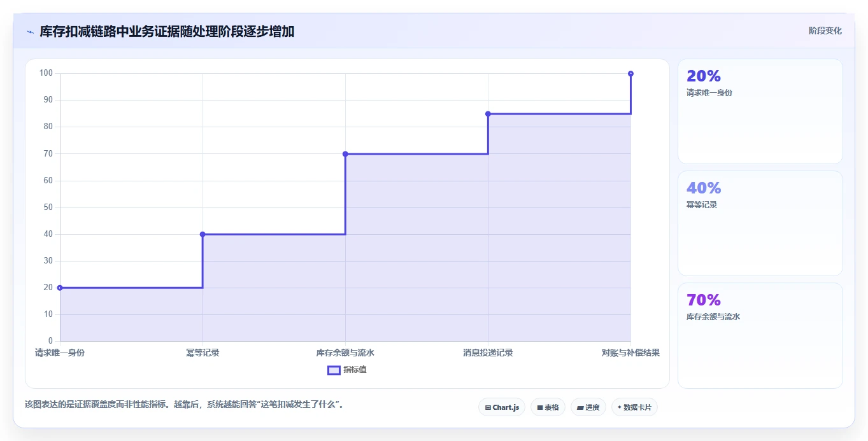Image resolution: width=868 pixels, height=441 pixels.
Task: Click the x-axis label 请求唯一身份
Action: pos(60,353)
